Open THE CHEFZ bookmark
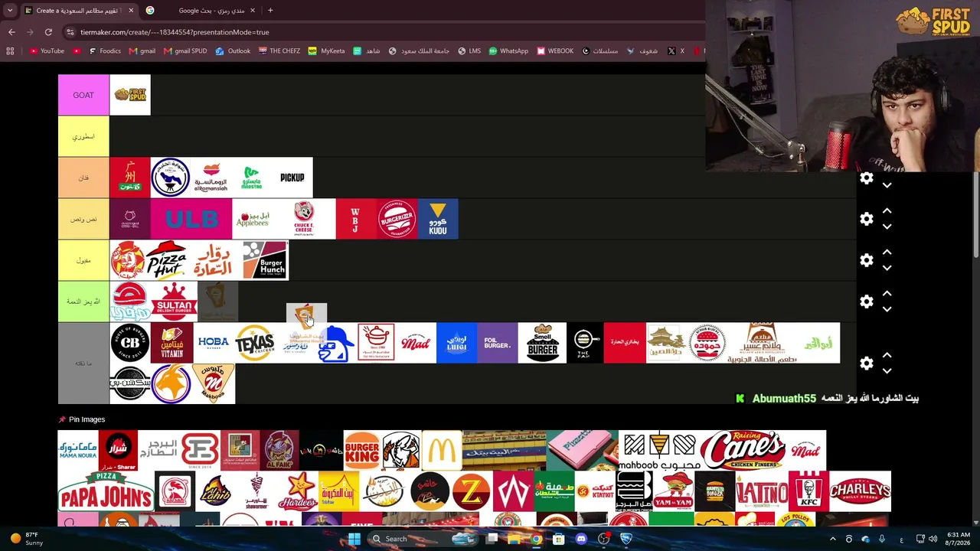Image resolution: width=980 pixels, height=551 pixels. pos(279,51)
